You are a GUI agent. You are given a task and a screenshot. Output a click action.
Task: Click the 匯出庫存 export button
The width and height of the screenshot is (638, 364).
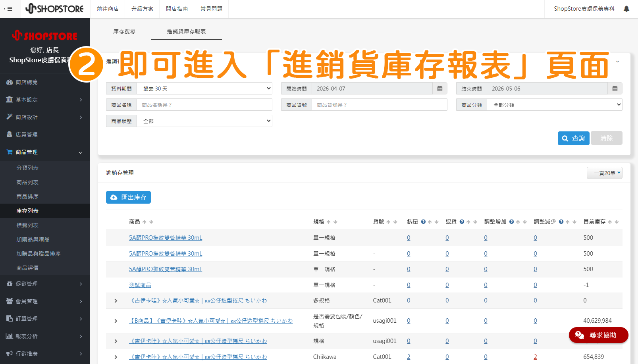pyautogui.click(x=128, y=197)
